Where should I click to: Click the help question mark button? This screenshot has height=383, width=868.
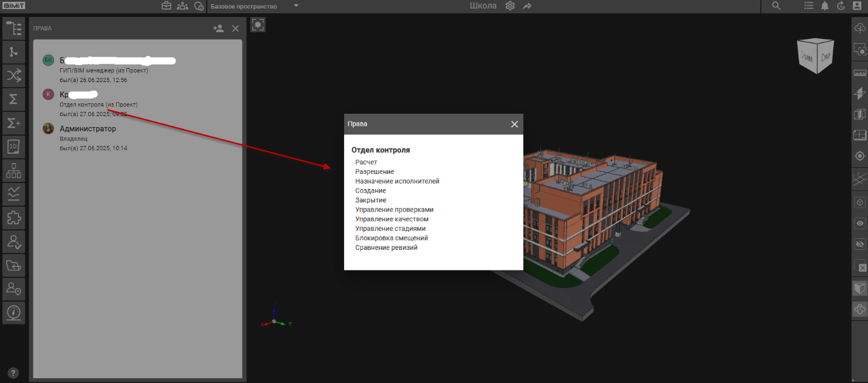(13, 373)
